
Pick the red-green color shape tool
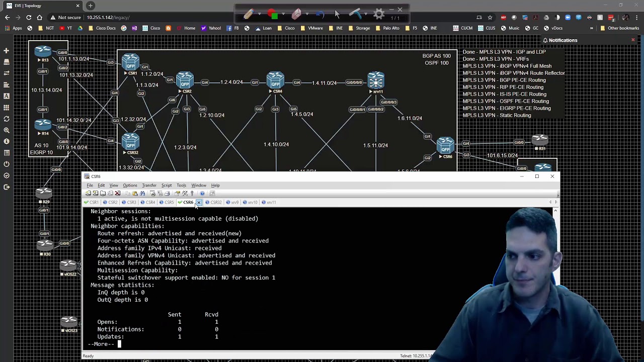pos(272,14)
